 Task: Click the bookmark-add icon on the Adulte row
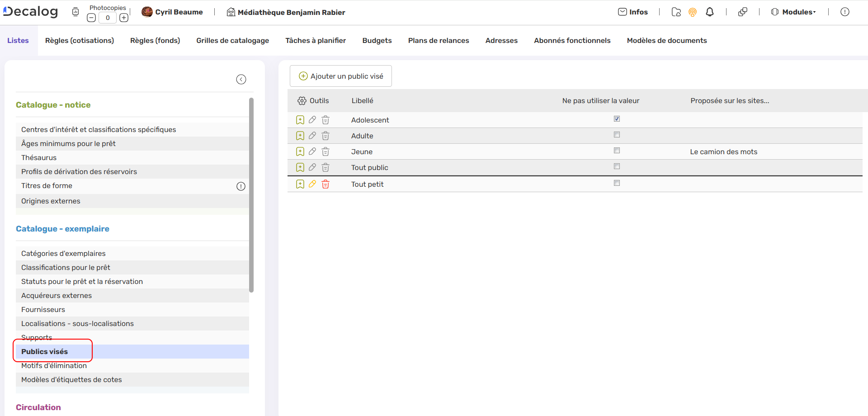300,135
